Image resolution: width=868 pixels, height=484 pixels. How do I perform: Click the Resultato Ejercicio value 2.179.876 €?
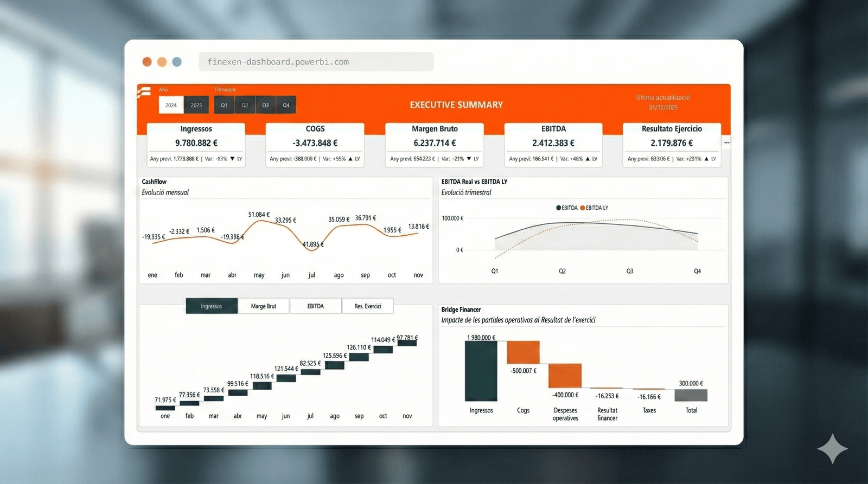[x=672, y=143]
